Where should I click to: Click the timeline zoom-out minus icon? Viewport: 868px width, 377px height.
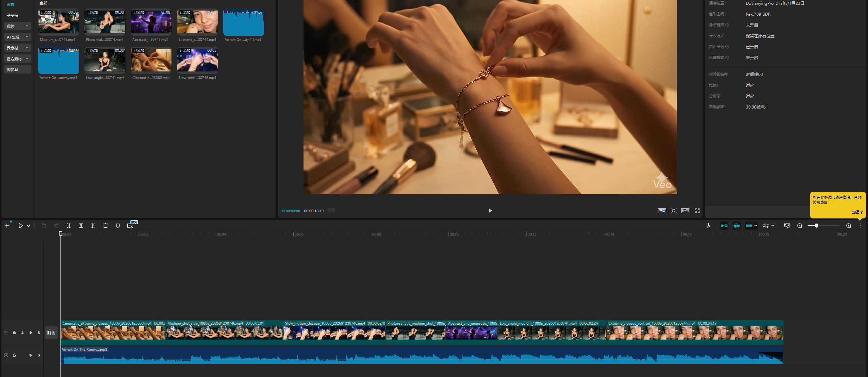(800, 226)
